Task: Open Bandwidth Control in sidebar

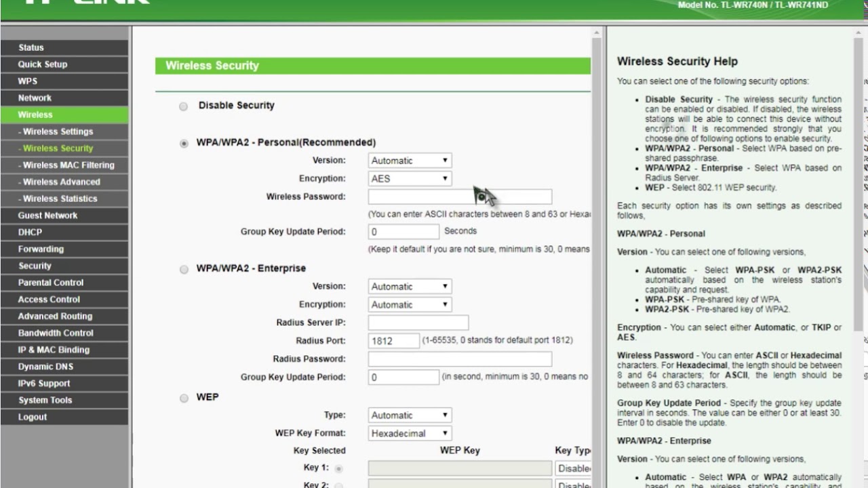Action: (x=64, y=333)
